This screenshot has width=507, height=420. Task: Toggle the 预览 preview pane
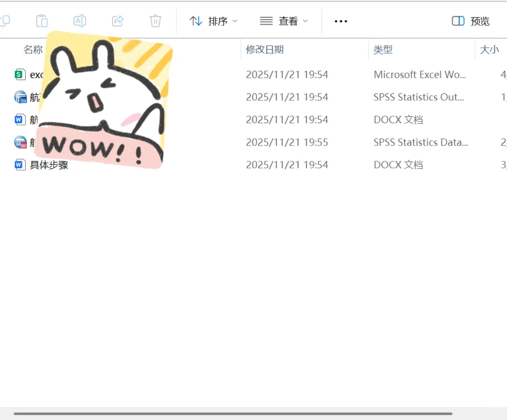tap(470, 21)
